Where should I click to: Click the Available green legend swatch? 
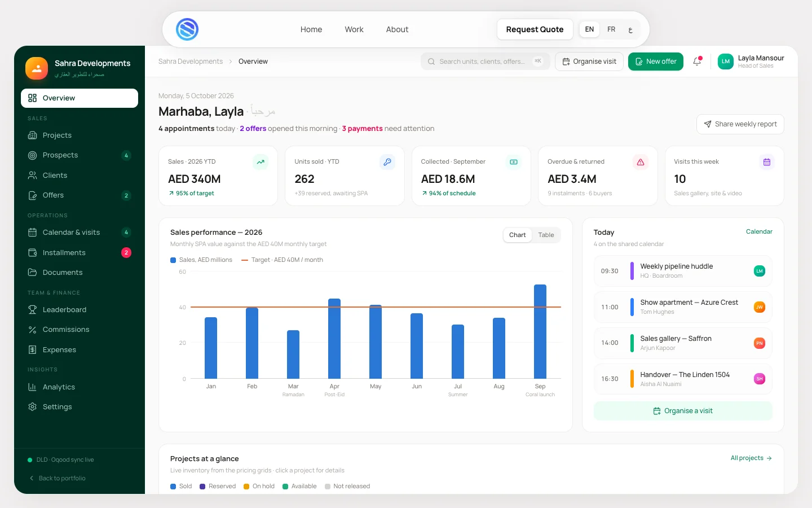[285, 487]
